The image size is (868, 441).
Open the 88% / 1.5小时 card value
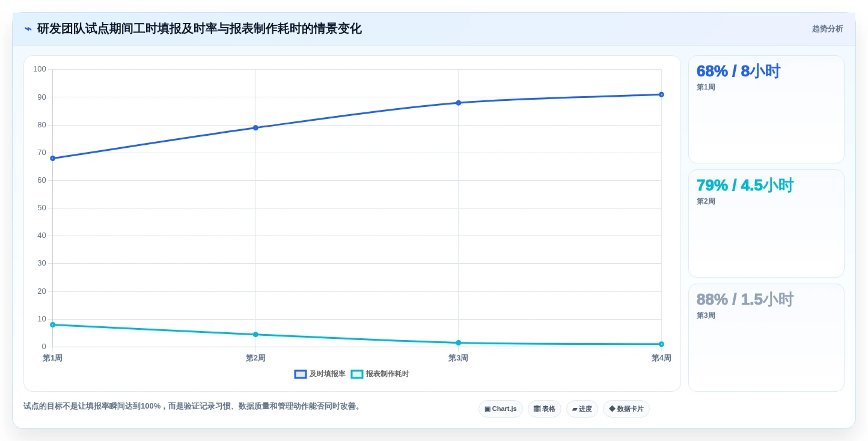745,300
